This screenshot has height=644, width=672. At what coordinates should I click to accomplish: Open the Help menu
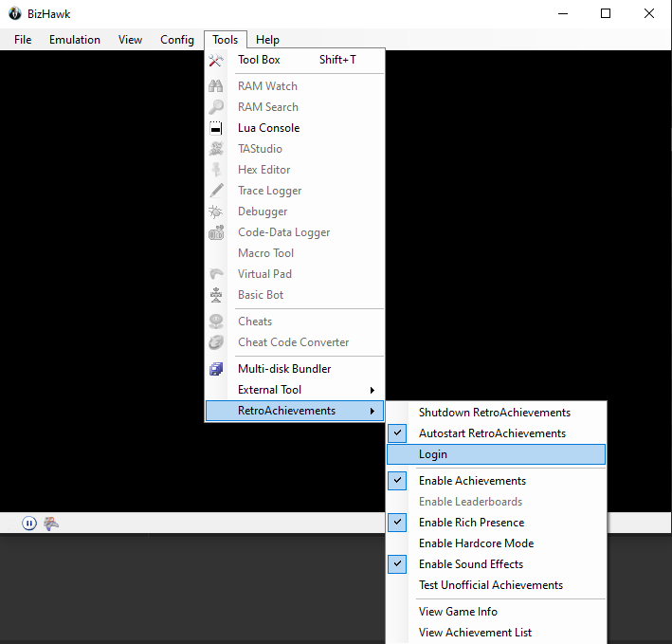267,40
